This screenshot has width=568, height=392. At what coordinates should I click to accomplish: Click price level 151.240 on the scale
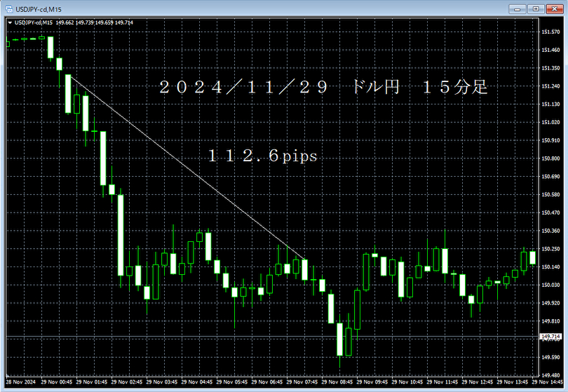click(550, 86)
